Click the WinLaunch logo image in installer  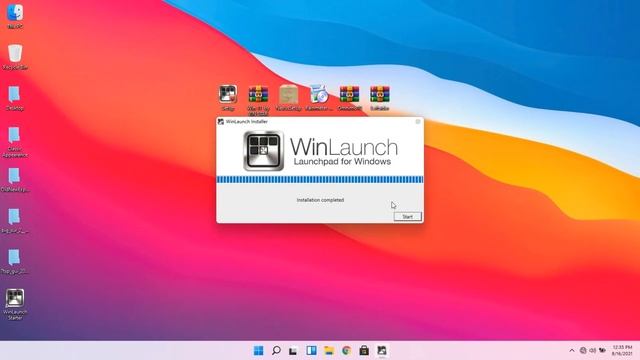tap(263, 151)
